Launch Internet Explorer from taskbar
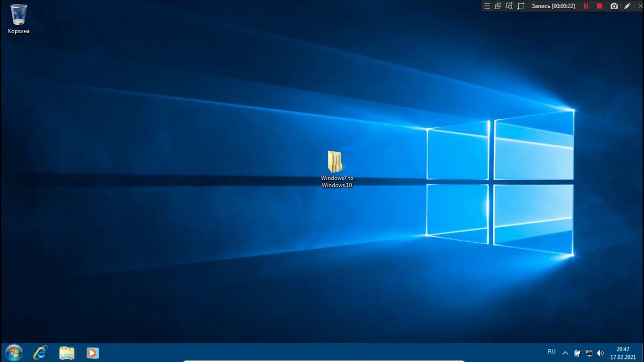 (x=40, y=353)
